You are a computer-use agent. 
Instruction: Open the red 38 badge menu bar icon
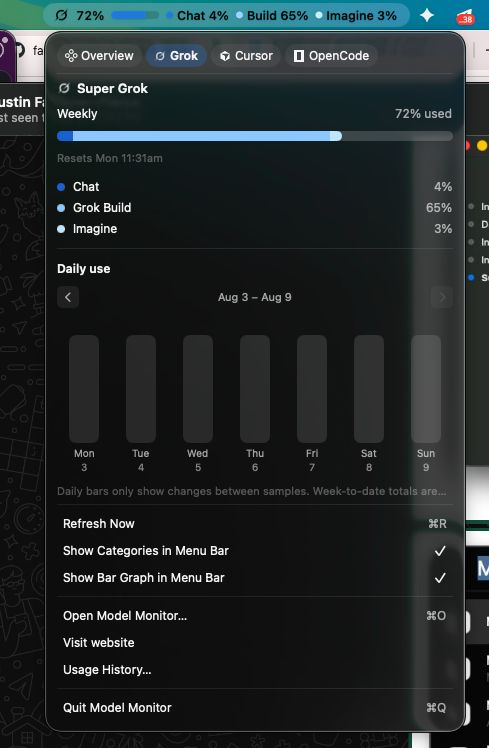(x=464, y=17)
